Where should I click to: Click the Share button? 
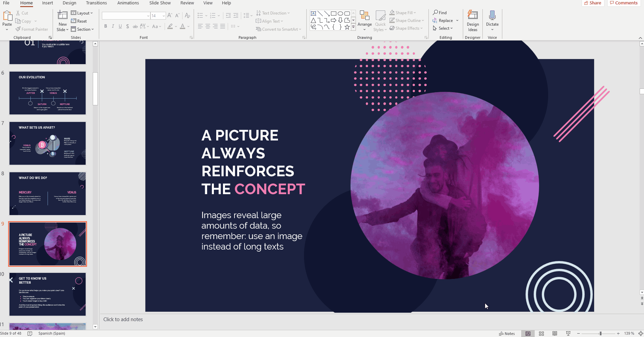coord(593,3)
